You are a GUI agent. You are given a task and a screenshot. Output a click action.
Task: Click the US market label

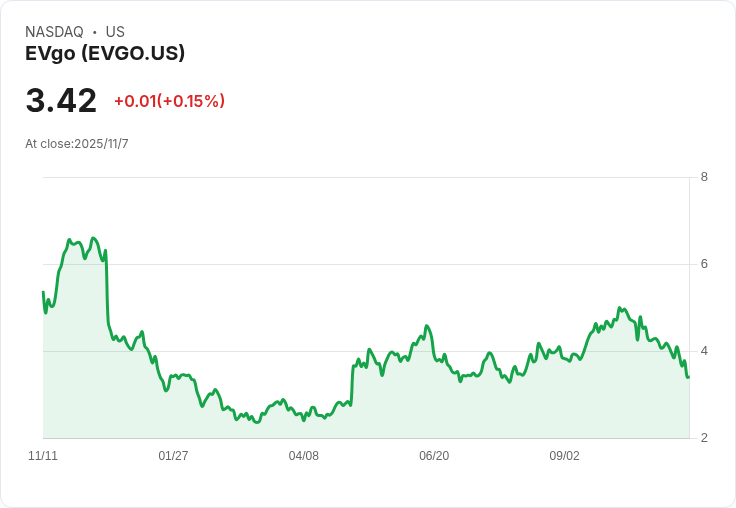click(x=115, y=32)
